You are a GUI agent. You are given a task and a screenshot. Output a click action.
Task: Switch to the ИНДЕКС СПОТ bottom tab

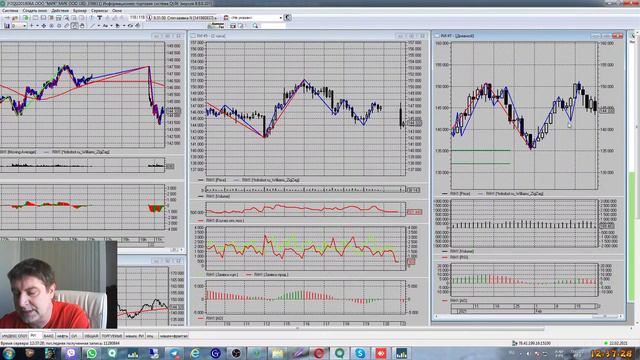[14, 336]
